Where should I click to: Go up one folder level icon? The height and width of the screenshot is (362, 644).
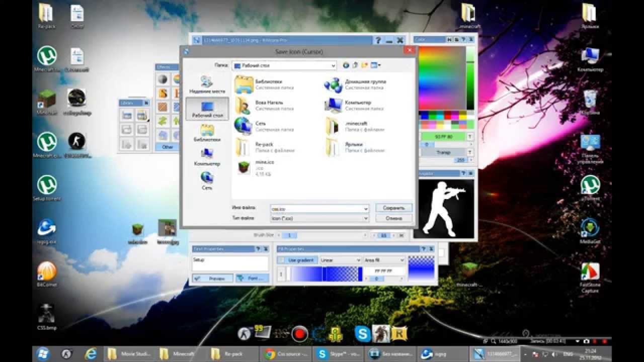point(355,65)
